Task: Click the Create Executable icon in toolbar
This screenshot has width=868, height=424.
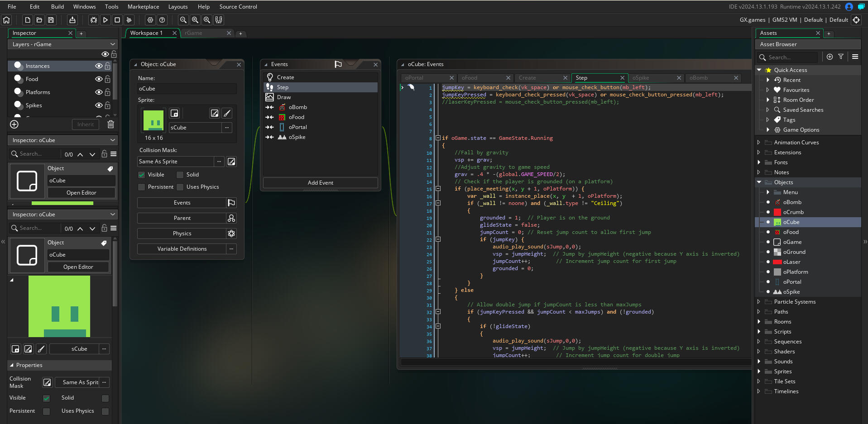Action: [72, 20]
